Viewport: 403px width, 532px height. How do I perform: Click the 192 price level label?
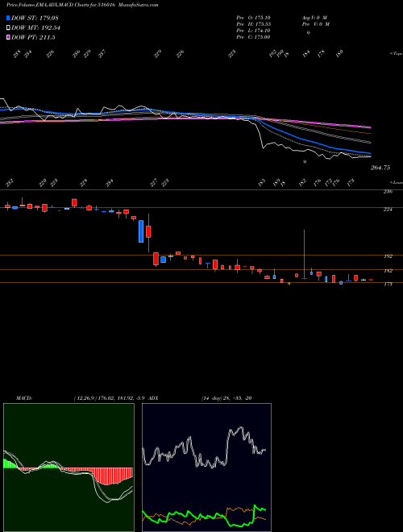pyautogui.click(x=388, y=256)
